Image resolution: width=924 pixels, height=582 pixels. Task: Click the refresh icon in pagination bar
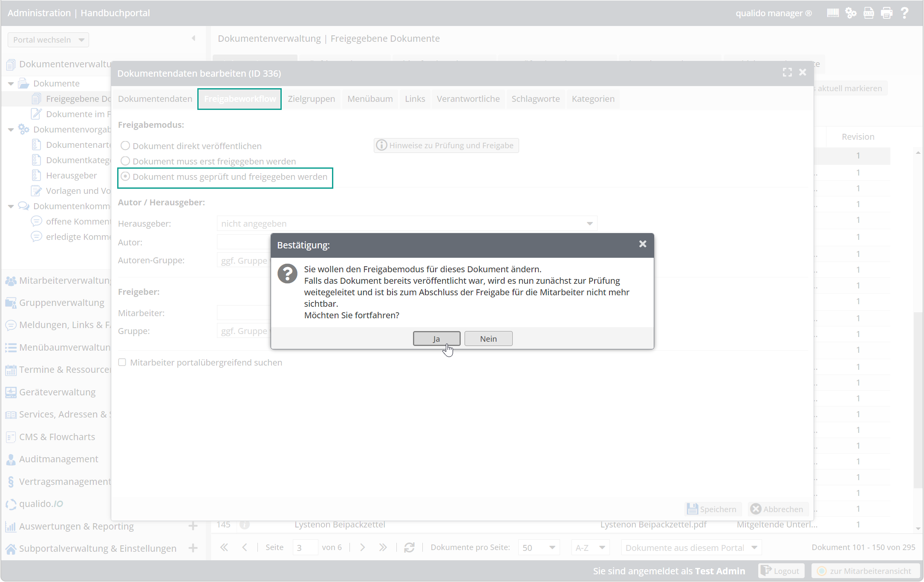(409, 547)
